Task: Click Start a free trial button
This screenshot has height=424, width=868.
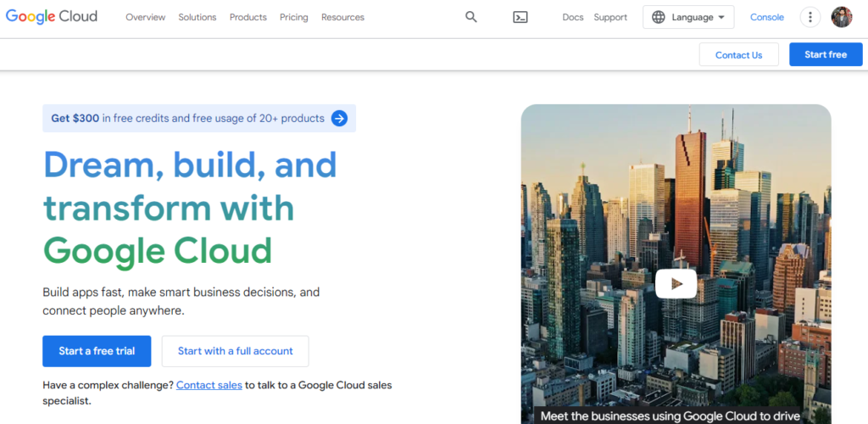Action: (x=97, y=351)
